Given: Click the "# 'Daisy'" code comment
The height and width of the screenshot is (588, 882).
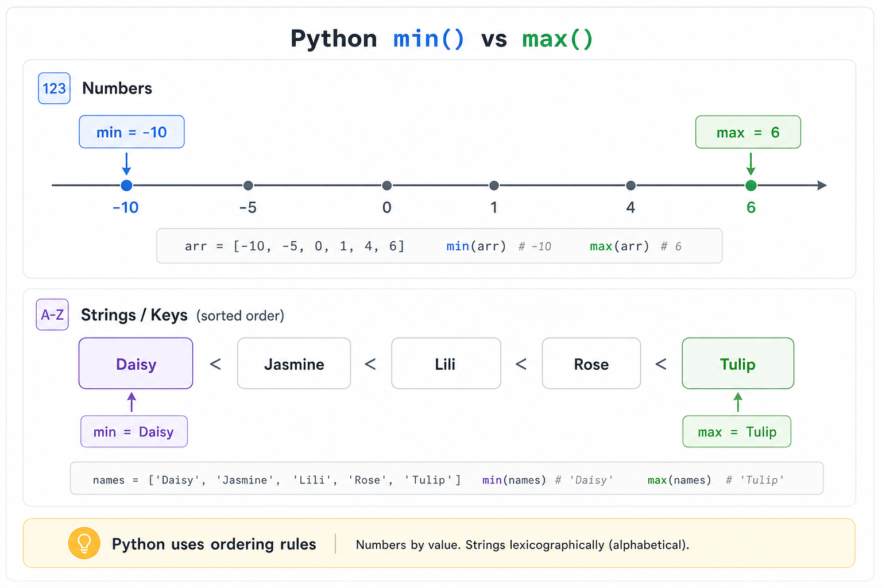Looking at the screenshot, I should coord(583,480).
